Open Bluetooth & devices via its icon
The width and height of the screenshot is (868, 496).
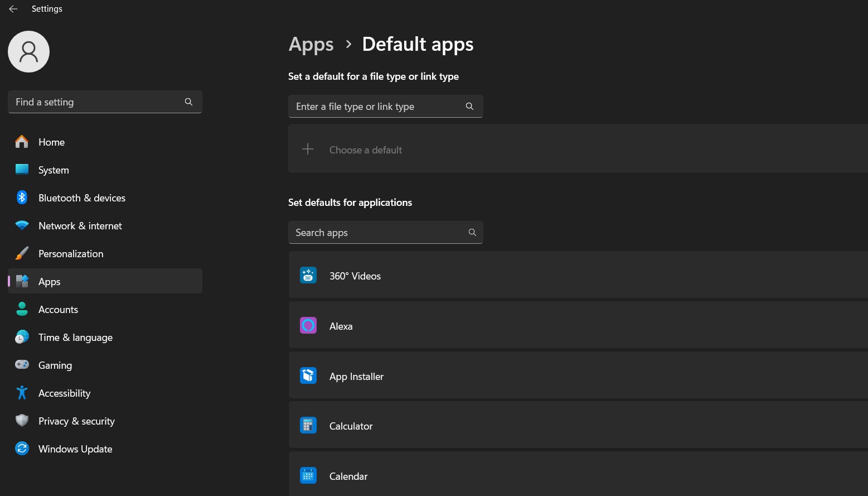pos(22,198)
